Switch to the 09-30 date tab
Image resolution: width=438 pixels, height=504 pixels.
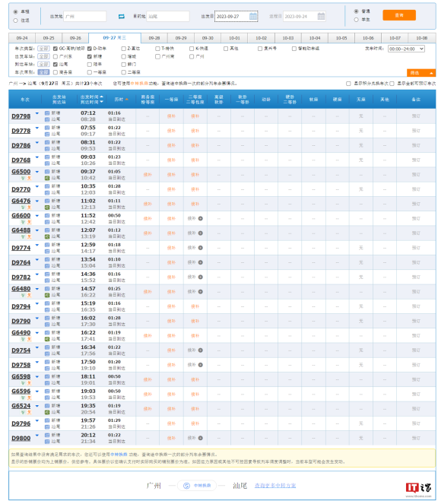[208, 38]
